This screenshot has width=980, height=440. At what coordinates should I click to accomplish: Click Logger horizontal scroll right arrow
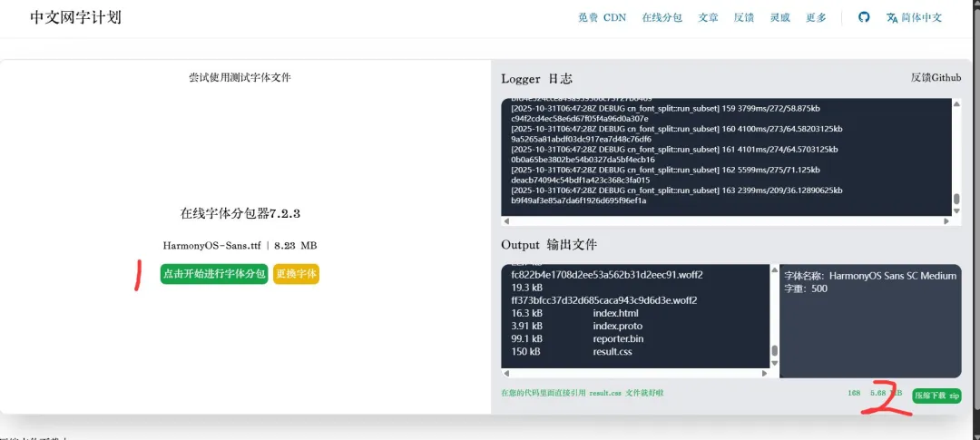coord(947,220)
